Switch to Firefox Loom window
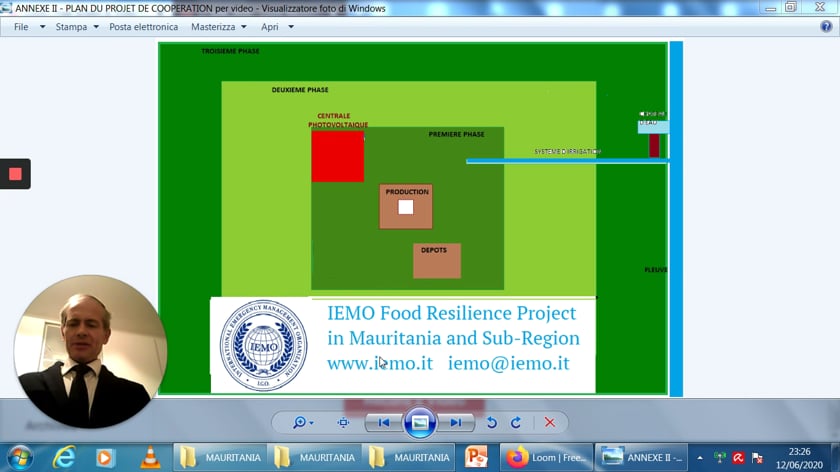Image resolution: width=840 pixels, height=472 pixels. coord(546,458)
